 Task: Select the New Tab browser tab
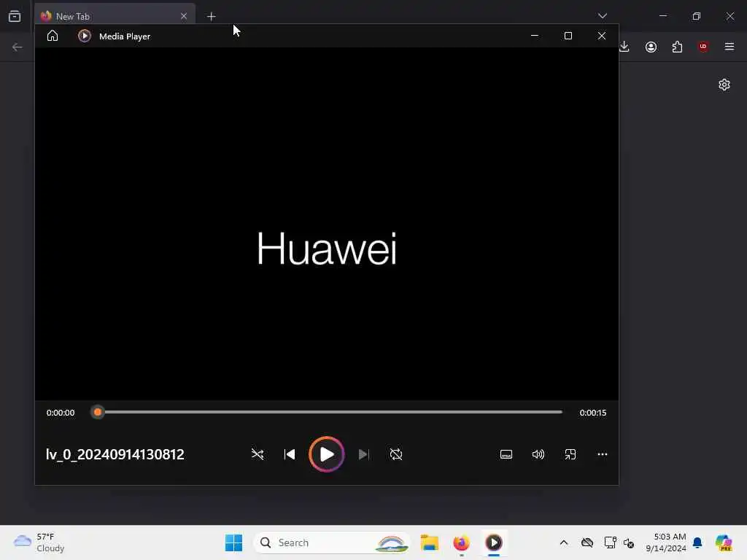coord(115,16)
